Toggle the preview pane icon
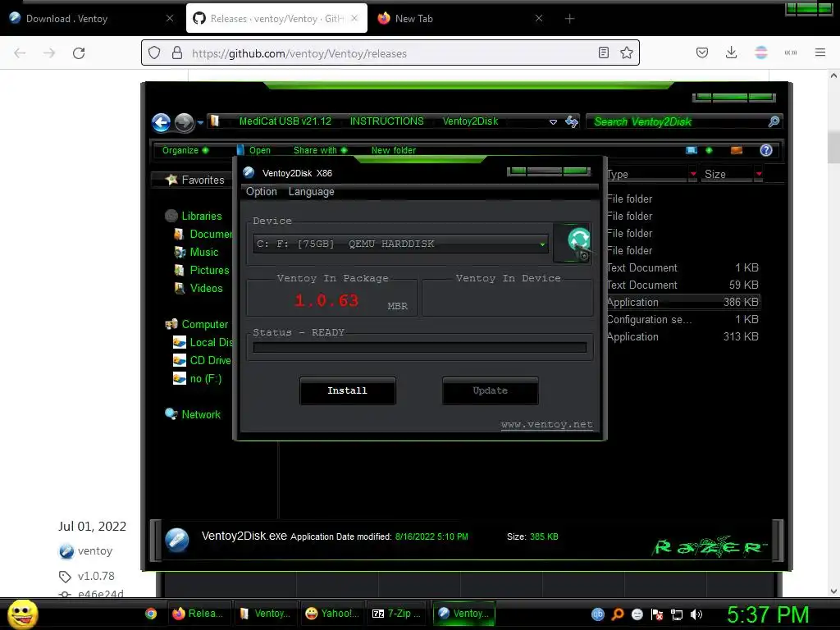This screenshot has width=840, height=630. pos(737,150)
